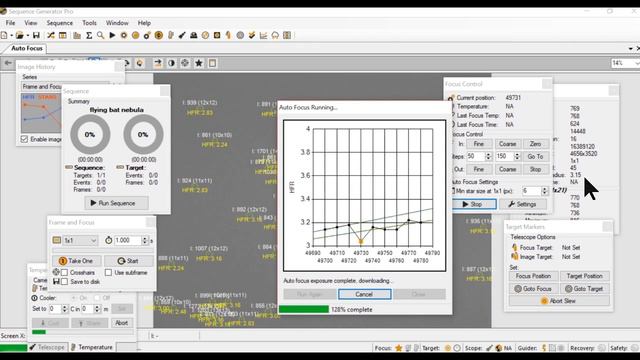Click the Run Sequence button
The image size is (640, 360).
(117, 203)
